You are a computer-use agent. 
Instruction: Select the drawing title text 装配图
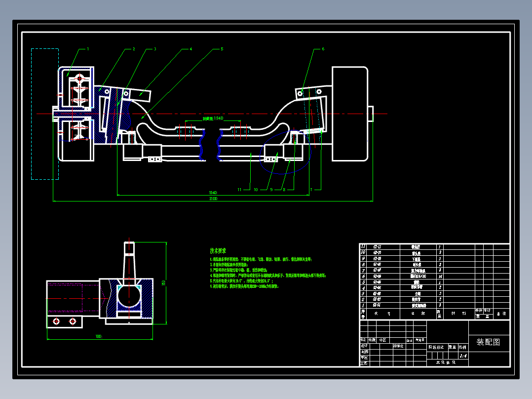pos(488,342)
